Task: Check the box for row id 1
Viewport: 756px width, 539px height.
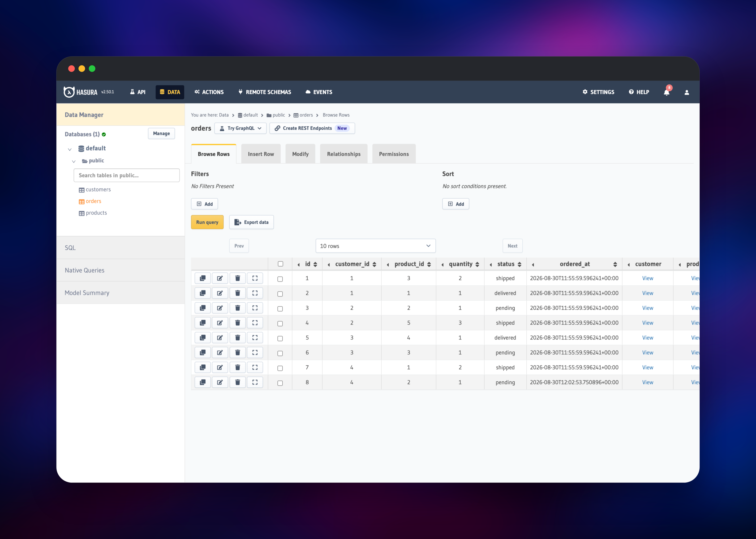Action: click(x=280, y=279)
